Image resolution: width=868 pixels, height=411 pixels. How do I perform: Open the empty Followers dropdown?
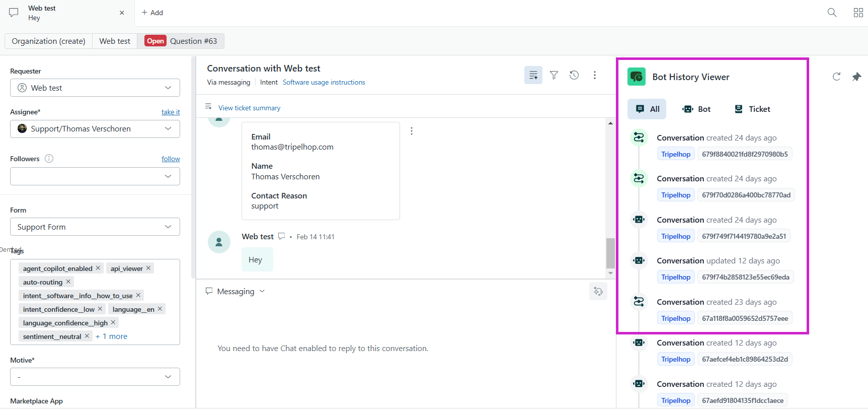[x=95, y=176]
